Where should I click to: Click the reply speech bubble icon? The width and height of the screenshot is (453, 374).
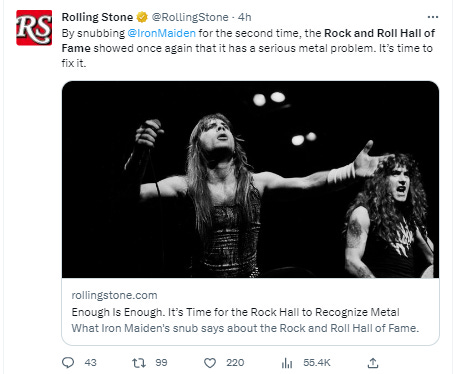68,363
